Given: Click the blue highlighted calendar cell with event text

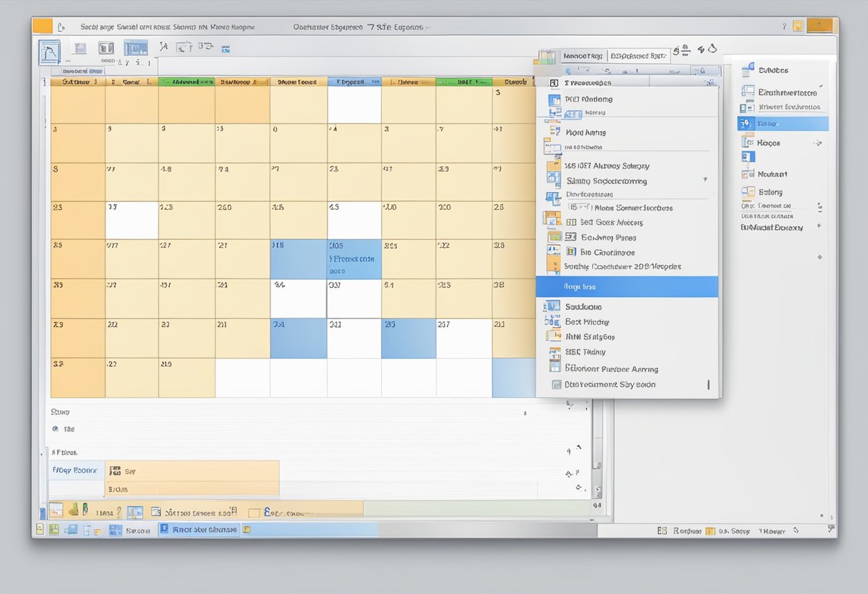Looking at the screenshot, I should point(354,259).
